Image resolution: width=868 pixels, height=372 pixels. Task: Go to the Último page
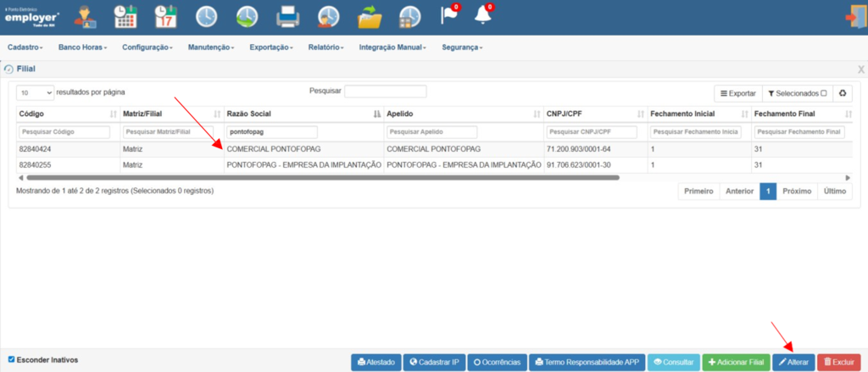point(835,191)
